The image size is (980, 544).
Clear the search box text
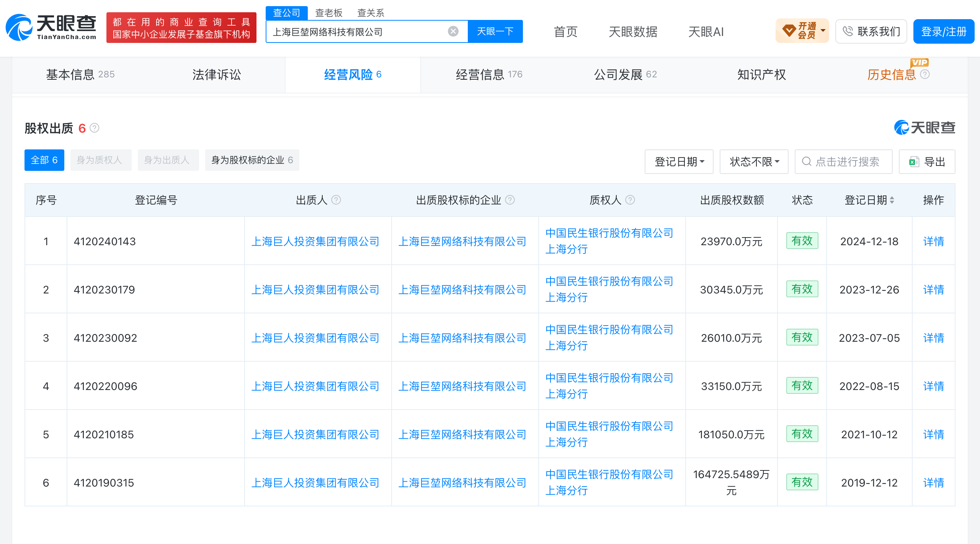coord(453,31)
